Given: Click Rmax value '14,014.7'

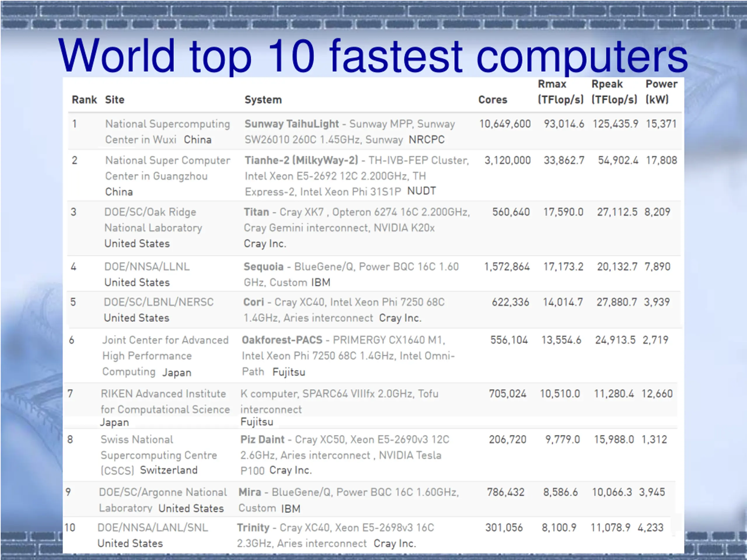Looking at the screenshot, I should click(563, 302).
